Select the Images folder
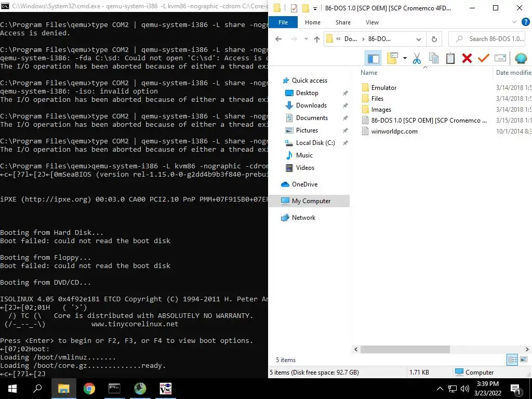532x399 pixels. pos(381,110)
